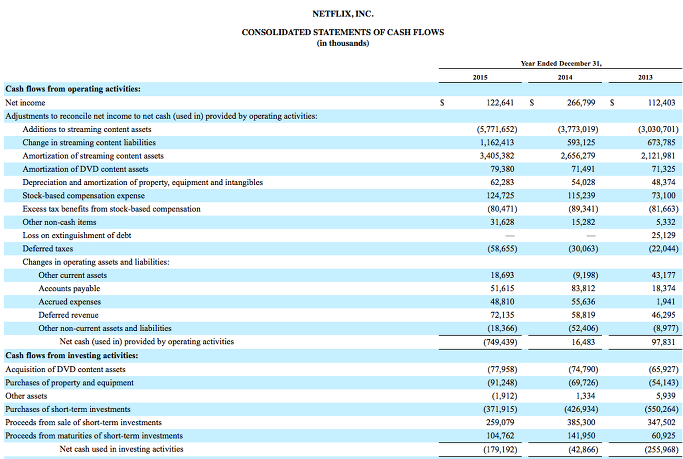Click 'Acquisition of DVD content assets' label
Screen dimensions: 683x459
65,369
